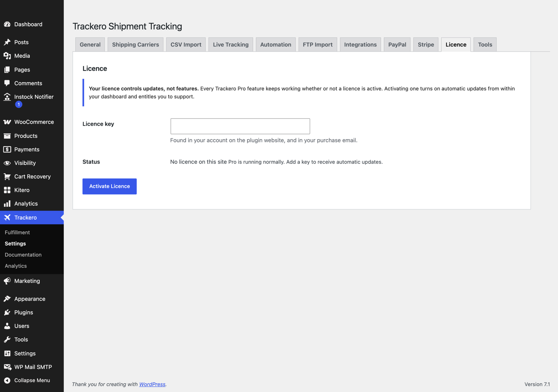Open the WooCommerce menu item

pos(32,122)
